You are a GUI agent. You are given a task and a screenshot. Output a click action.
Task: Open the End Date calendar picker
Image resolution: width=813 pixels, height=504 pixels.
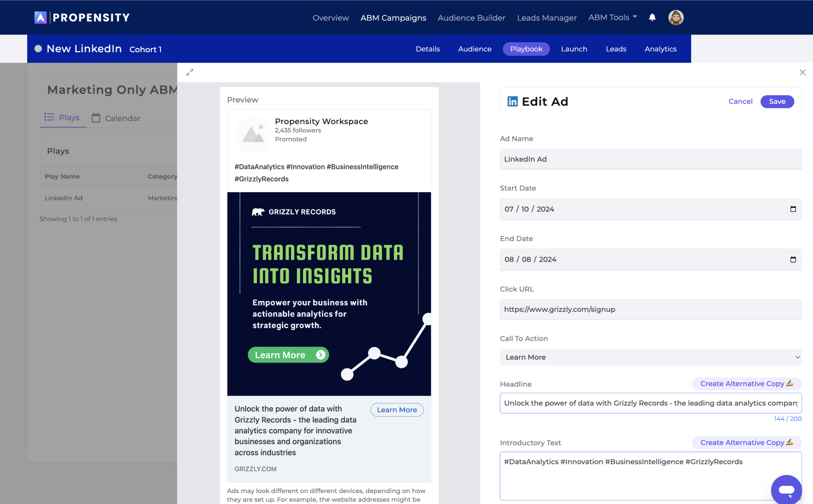793,260
